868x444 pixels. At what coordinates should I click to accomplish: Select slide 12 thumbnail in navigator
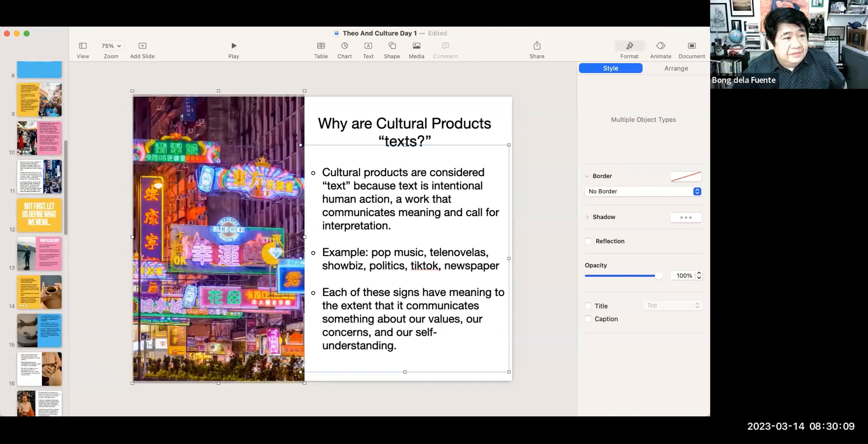pos(39,215)
